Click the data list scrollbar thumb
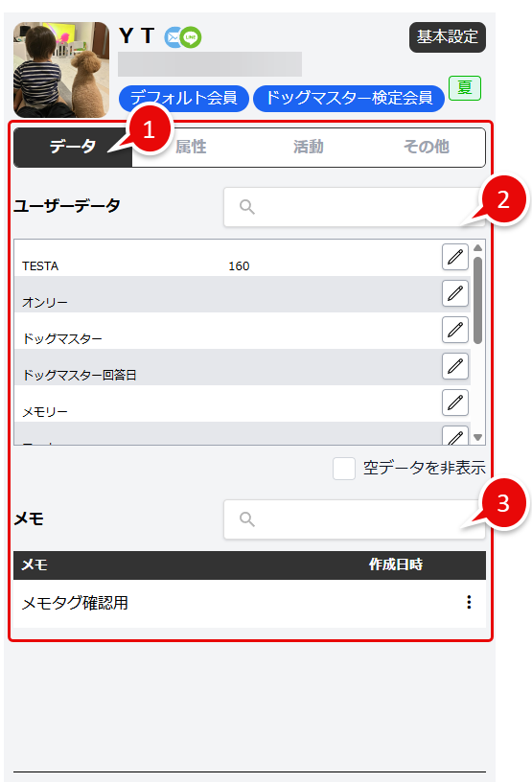This screenshot has width=532, height=783. tap(477, 300)
